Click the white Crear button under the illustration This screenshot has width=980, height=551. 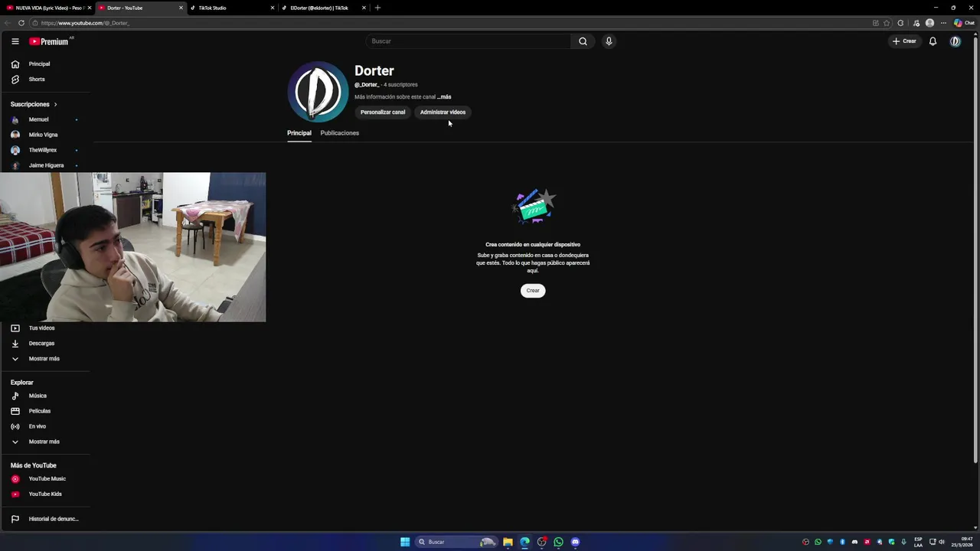coord(533,291)
